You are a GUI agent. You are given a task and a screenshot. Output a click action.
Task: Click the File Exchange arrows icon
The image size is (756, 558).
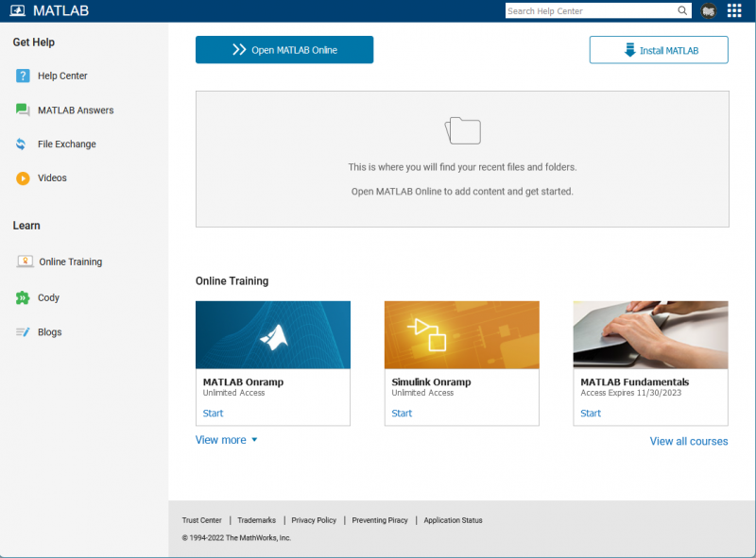(x=21, y=144)
